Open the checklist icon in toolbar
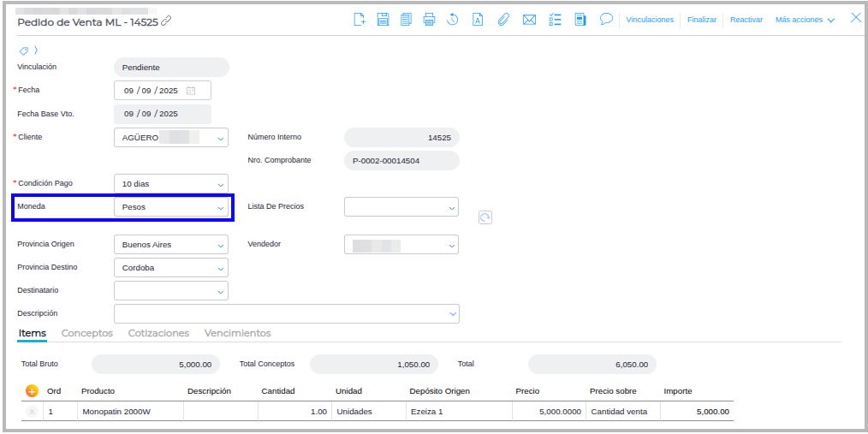Viewport: 868px width, 434px height. (x=554, y=20)
